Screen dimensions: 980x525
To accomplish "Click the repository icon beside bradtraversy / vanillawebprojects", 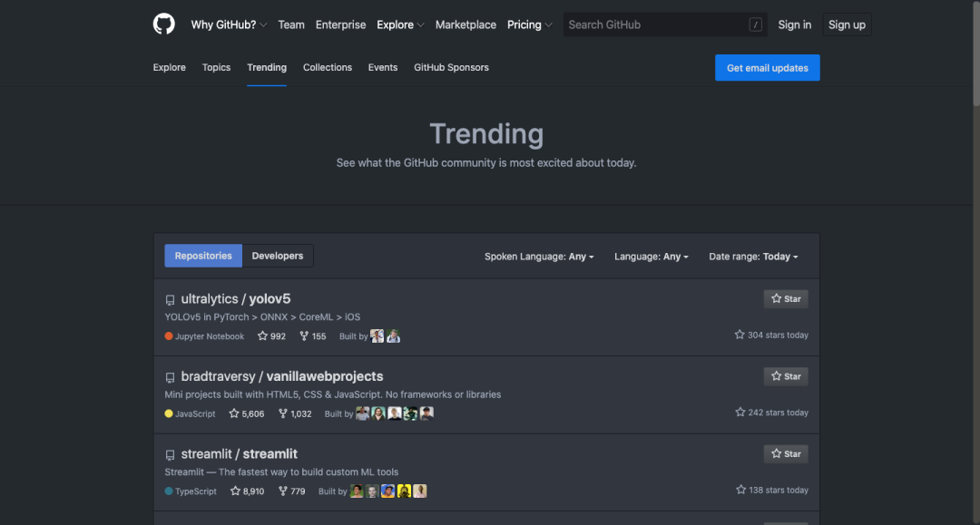I will [170, 377].
